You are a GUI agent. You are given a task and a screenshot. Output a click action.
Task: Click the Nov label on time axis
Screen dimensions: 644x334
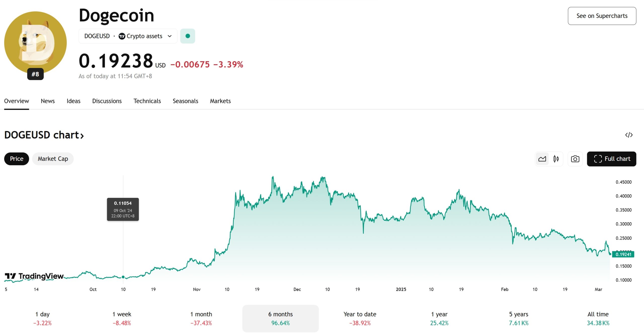197,289
